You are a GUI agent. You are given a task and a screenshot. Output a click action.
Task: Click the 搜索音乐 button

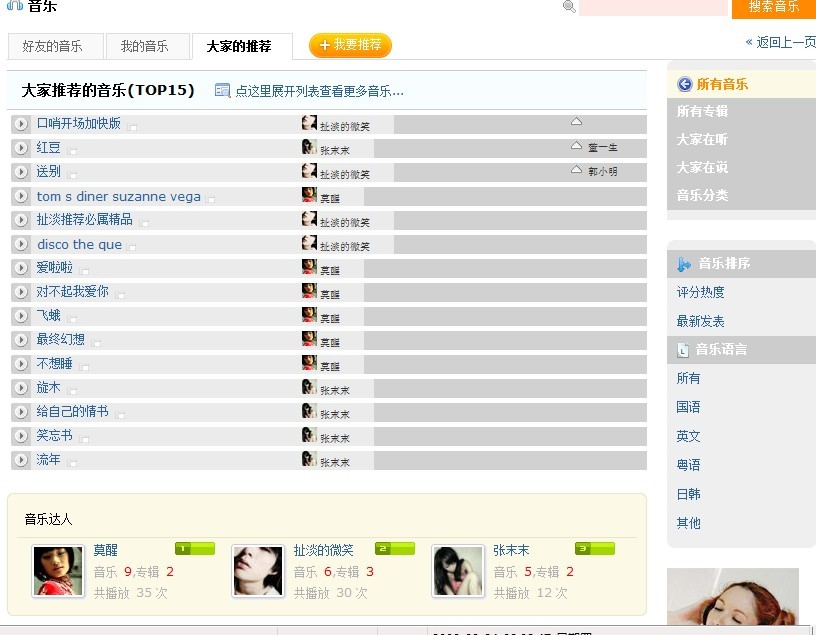click(x=773, y=7)
